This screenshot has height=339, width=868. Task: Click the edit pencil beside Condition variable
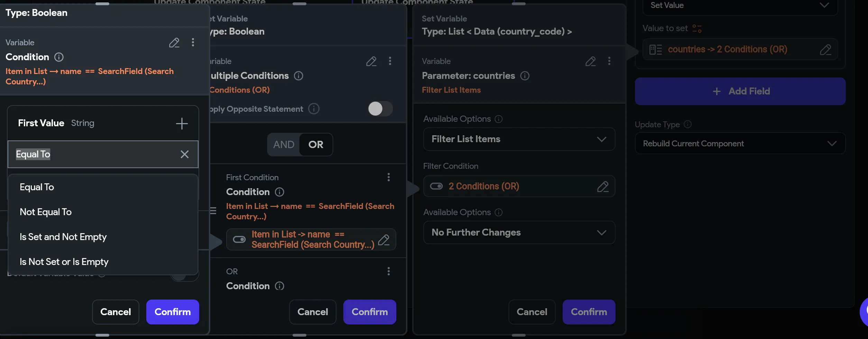[174, 43]
